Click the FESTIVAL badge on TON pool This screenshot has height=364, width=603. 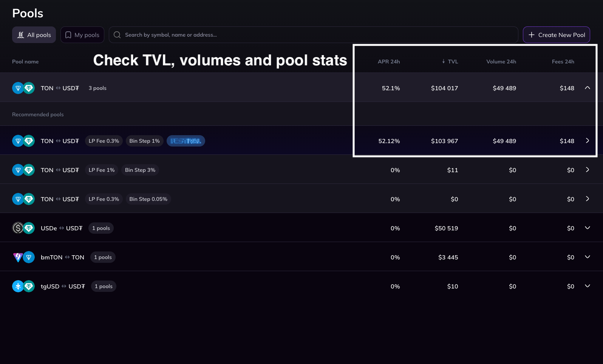click(186, 141)
